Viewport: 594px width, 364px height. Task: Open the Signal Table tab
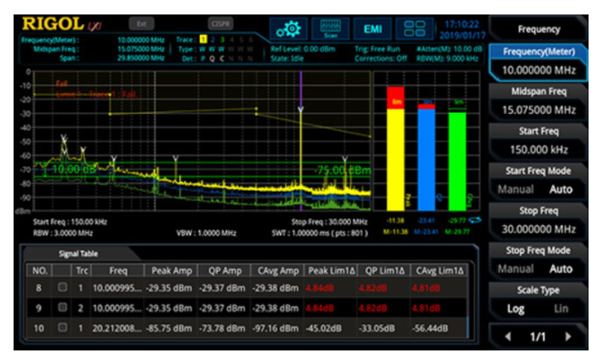[x=78, y=254]
